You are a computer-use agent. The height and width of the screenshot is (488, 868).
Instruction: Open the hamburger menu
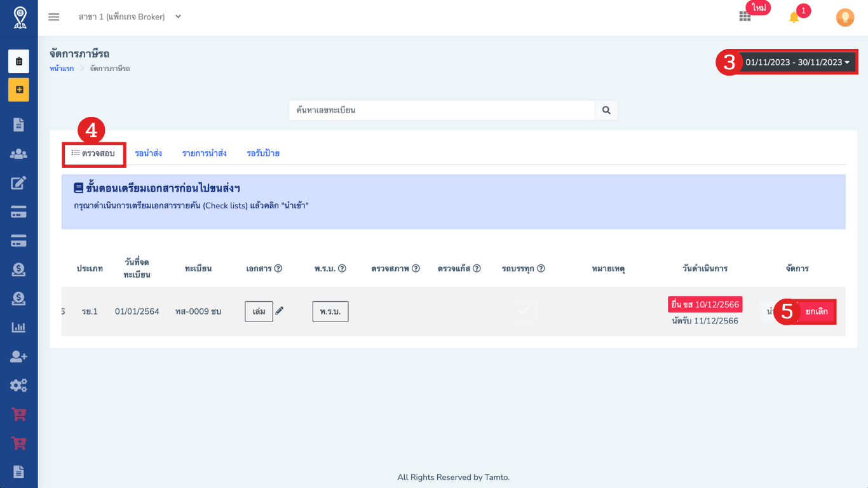coord(54,17)
